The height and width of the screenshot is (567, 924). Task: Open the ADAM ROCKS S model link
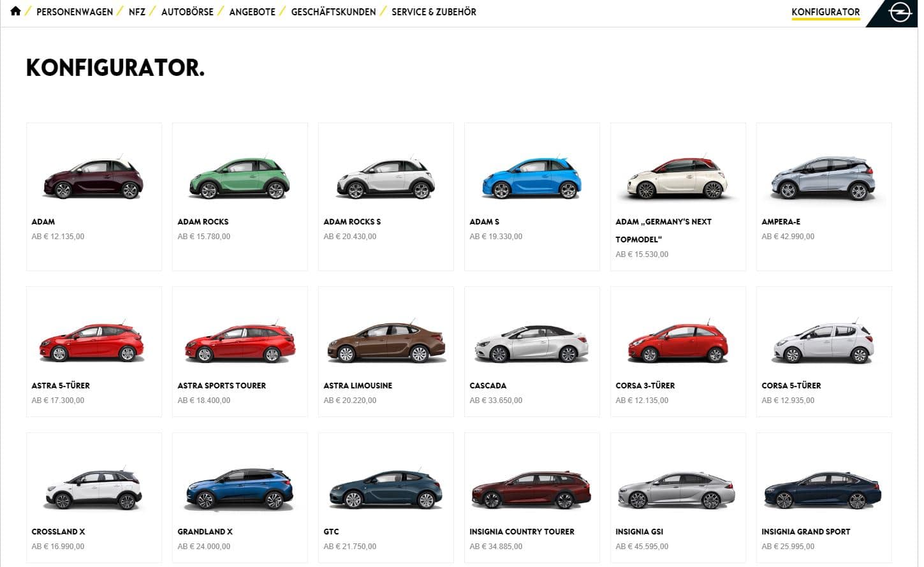pyautogui.click(x=352, y=222)
